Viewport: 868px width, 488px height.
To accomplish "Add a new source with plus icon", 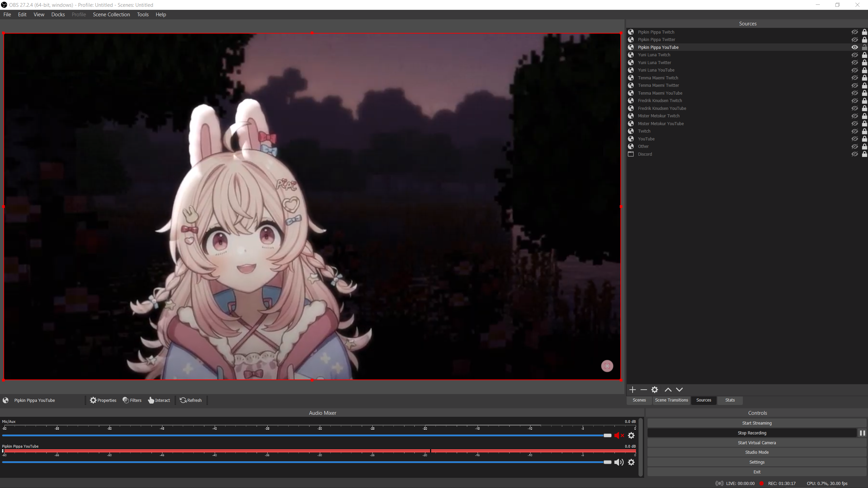I will [632, 390].
